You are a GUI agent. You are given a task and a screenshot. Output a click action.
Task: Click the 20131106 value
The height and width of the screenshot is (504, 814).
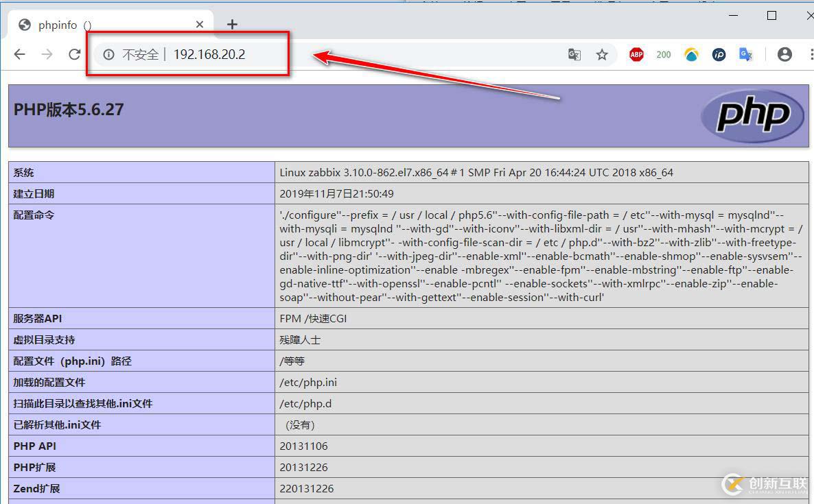point(303,446)
